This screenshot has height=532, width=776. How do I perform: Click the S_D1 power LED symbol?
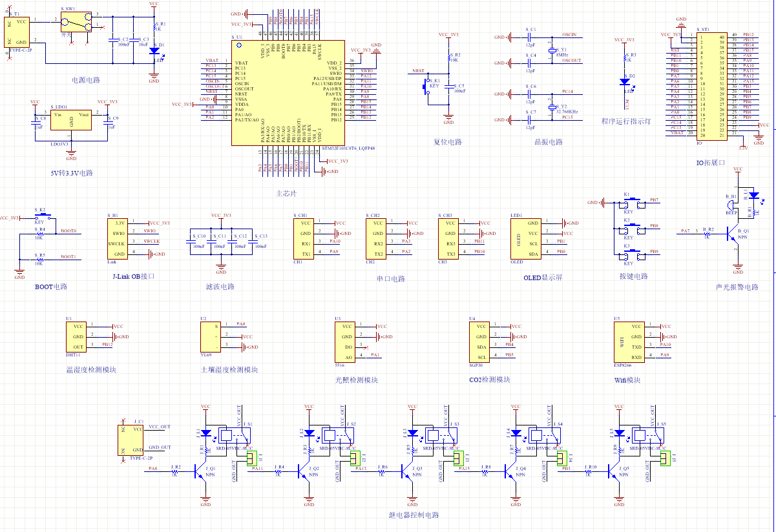click(154, 50)
